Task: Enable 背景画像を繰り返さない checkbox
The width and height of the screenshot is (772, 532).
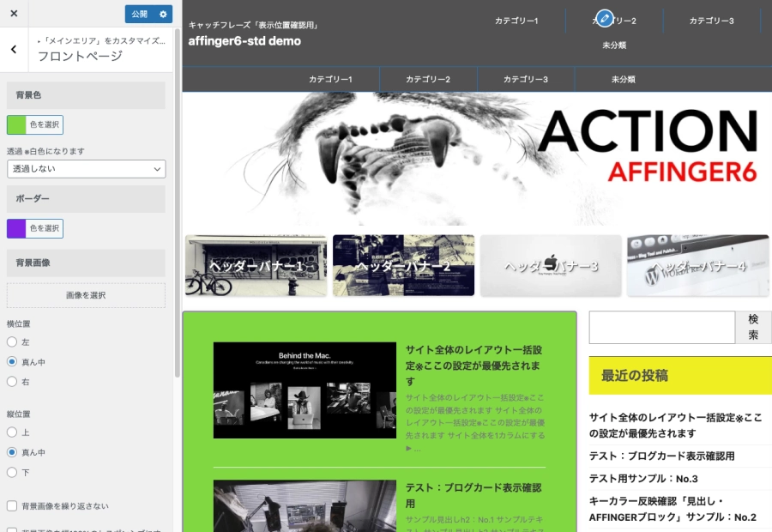Action: pyautogui.click(x=12, y=506)
